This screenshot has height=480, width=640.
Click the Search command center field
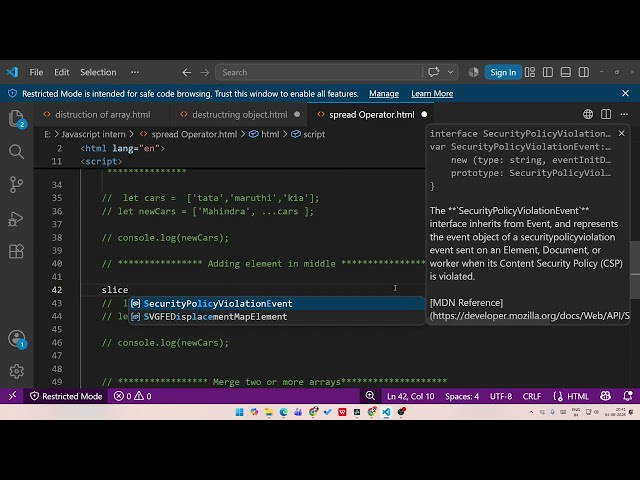coord(319,72)
